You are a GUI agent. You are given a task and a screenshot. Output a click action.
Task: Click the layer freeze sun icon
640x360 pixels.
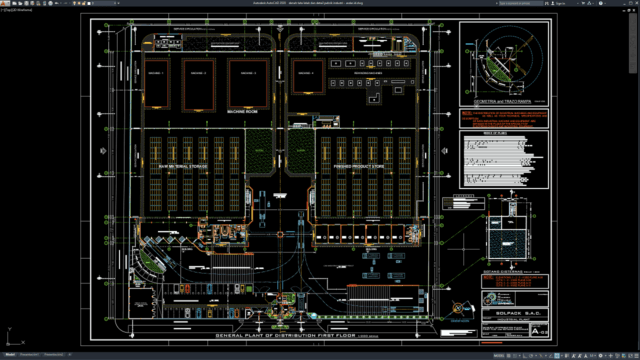click(79, 3)
